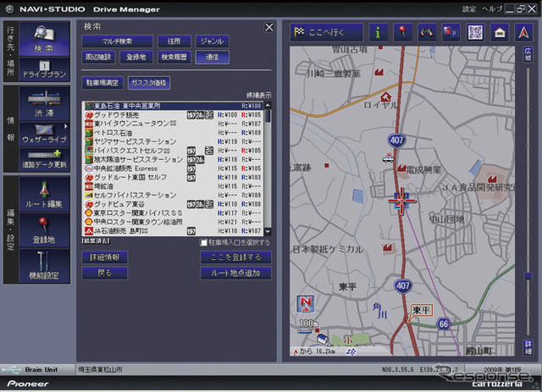Click the 結果消去 clear results button

pos(96,241)
